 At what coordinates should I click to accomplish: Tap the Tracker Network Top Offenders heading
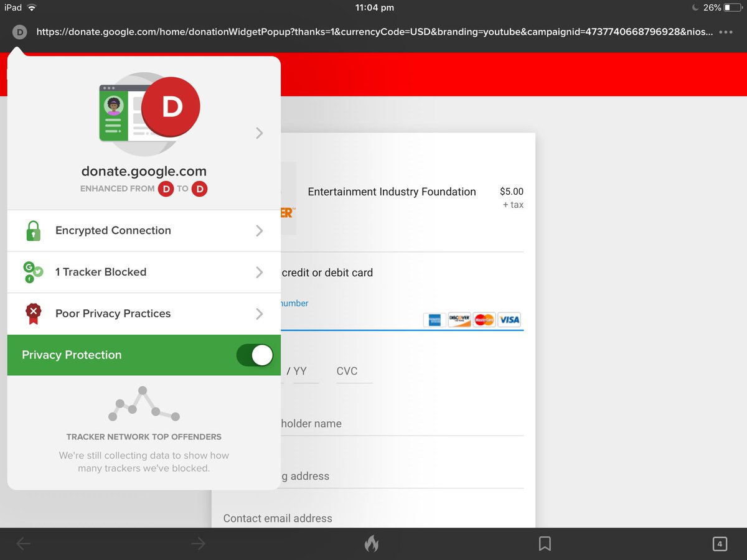(144, 437)
